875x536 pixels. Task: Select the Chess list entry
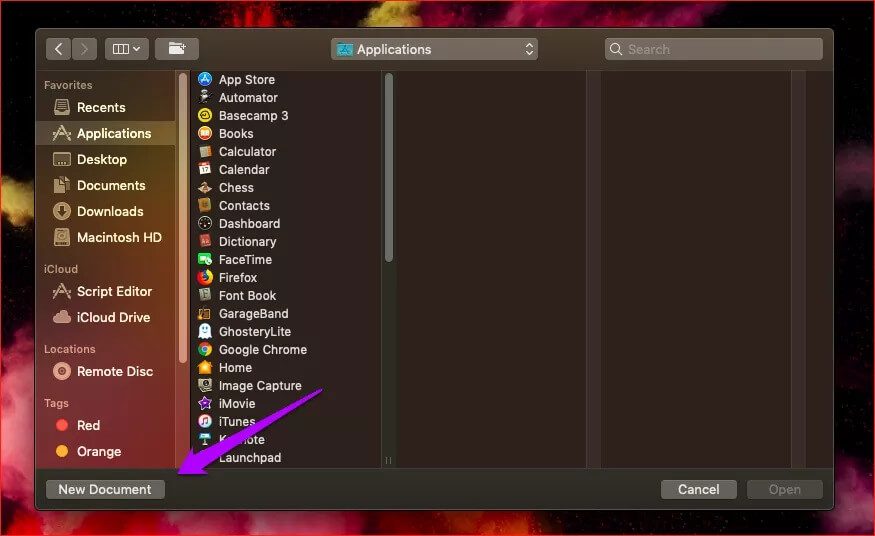pyautogui.click(x=286, y=187)
